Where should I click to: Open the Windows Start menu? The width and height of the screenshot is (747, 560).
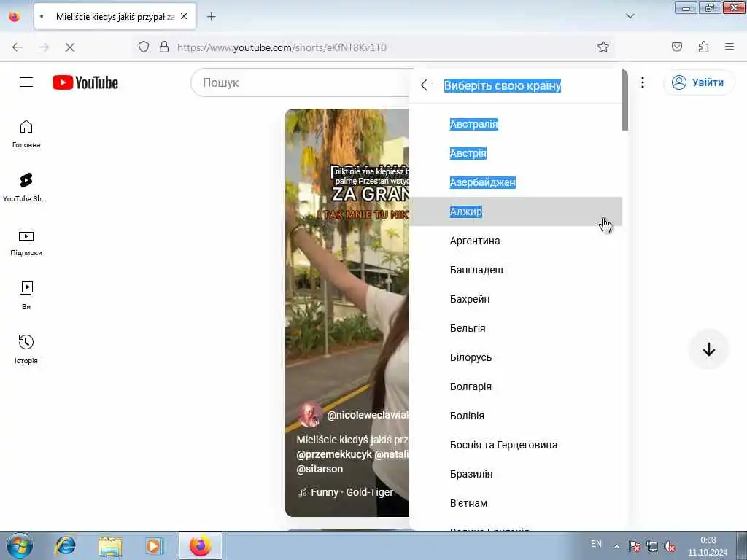[x=20, y=545]
